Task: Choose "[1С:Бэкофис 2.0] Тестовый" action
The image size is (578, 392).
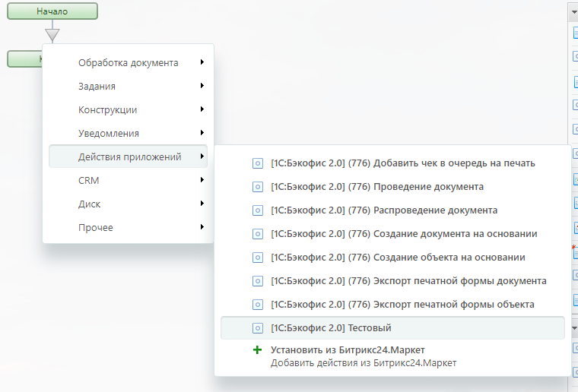Action: [x=392, y=328]
